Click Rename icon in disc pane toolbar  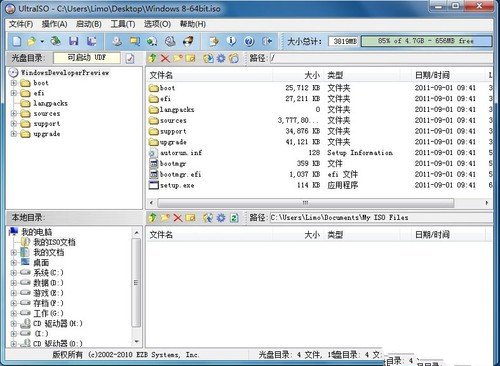tap(190, 58)
